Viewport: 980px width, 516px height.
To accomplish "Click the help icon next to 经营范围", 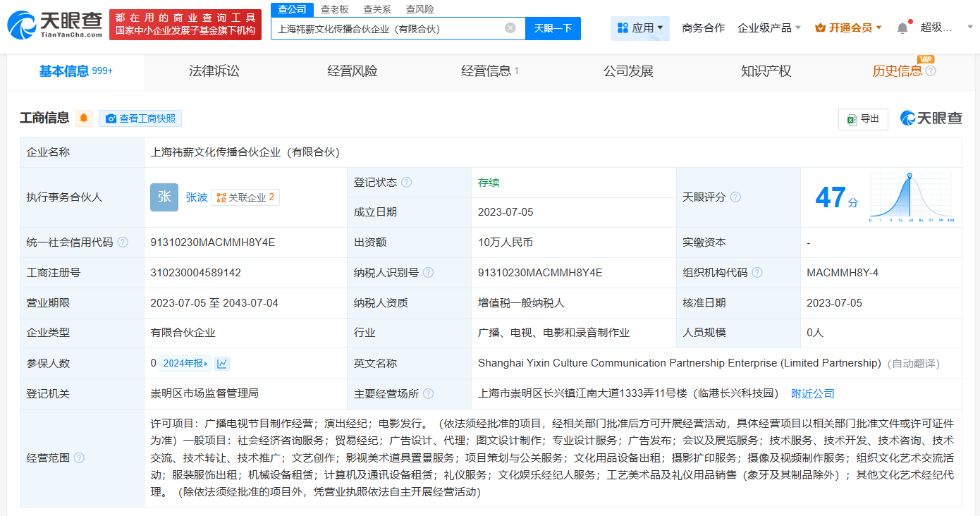I will pos(79,458).
